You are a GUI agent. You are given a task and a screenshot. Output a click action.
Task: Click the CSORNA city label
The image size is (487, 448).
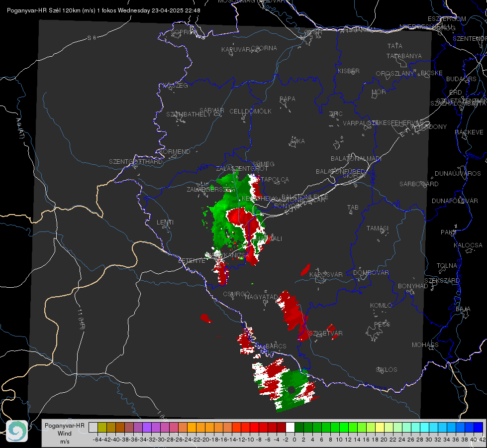click(x=264, y=48)
